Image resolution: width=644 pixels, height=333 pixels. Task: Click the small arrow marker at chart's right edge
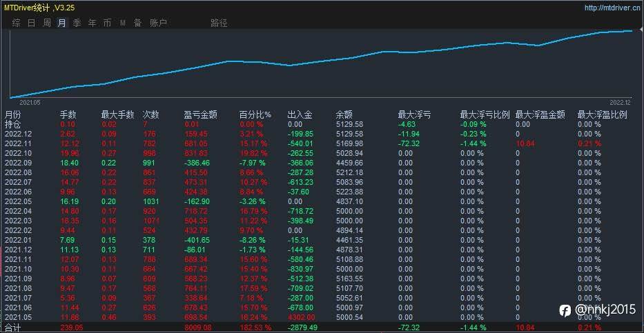(641, 30)
